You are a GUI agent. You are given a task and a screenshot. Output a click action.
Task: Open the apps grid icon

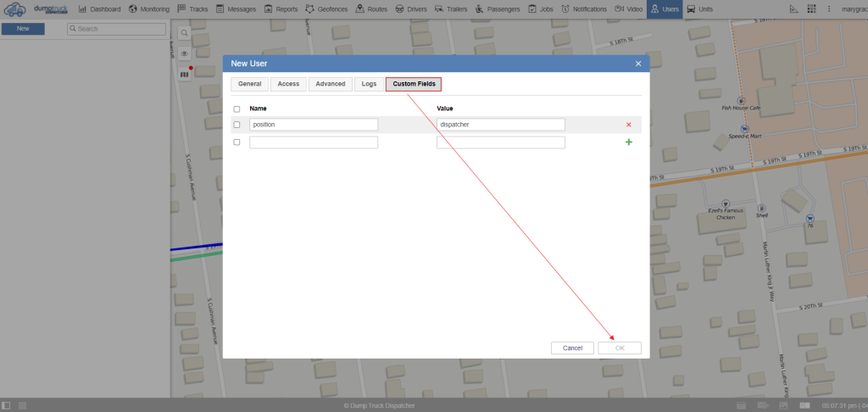point(812,9)
